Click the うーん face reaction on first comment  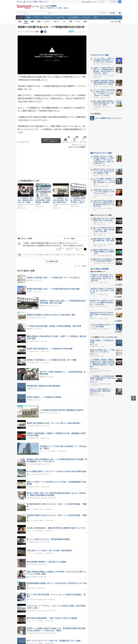tap(77, 249)
